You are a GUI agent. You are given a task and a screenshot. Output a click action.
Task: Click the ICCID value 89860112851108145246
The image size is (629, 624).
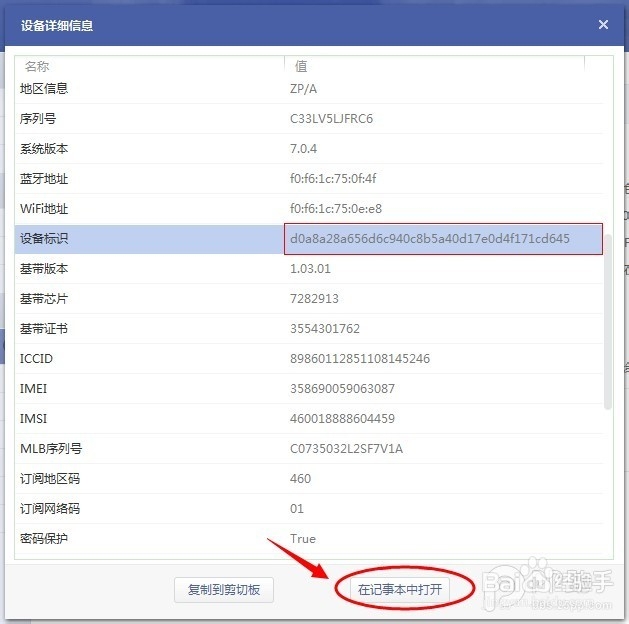click(360, 359)
